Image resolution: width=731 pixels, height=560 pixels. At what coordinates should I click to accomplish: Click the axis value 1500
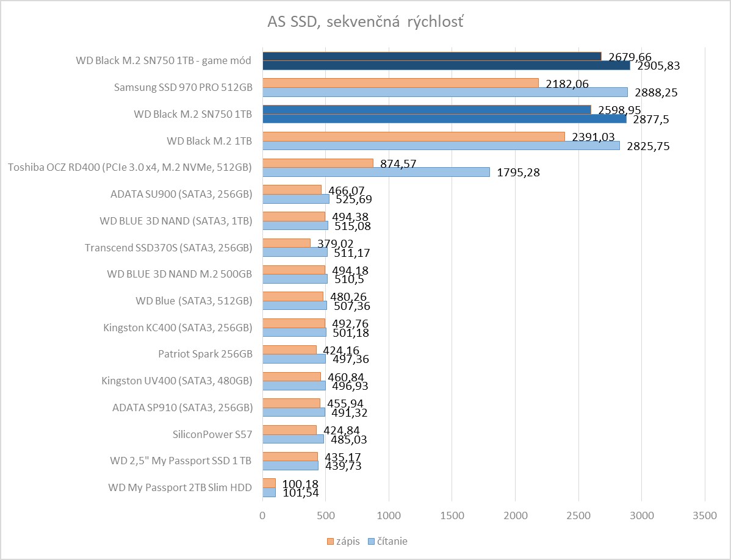[452, 515]
